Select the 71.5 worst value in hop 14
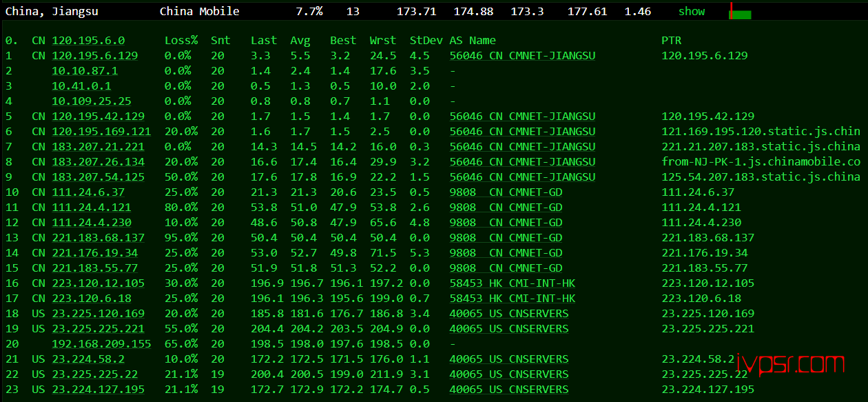Screen dimensions: 868x402 (x=383, y=253)
